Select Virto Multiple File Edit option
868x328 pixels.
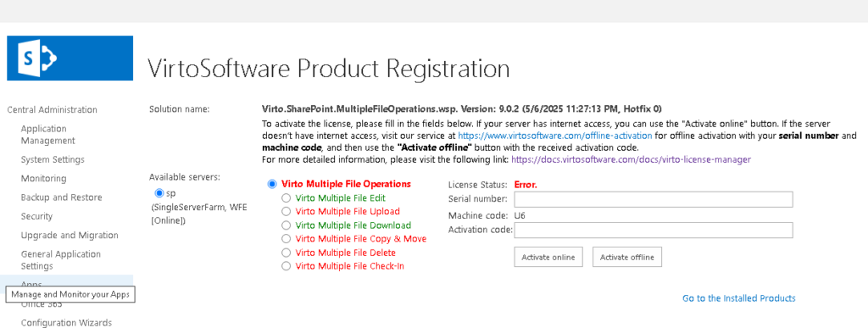click(286, 197)
